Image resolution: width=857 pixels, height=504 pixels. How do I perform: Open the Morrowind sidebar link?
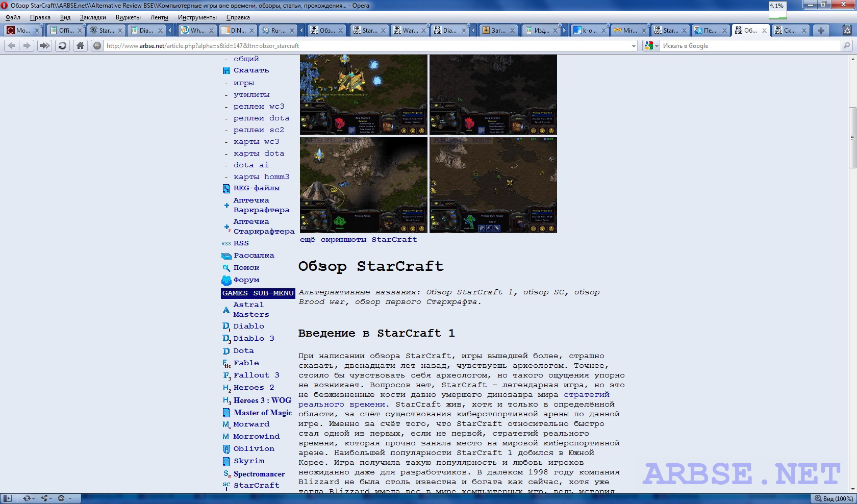pyautogui.click(x=256, y=437)
